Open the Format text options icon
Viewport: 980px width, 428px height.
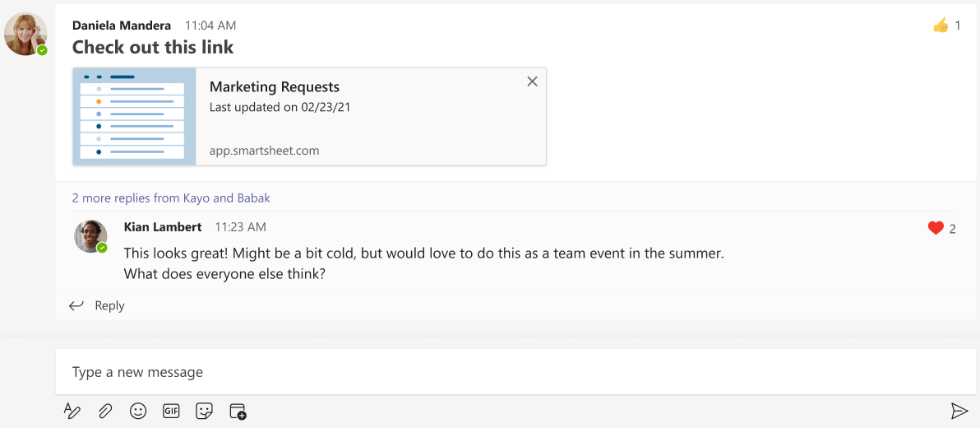click(72, 411)
